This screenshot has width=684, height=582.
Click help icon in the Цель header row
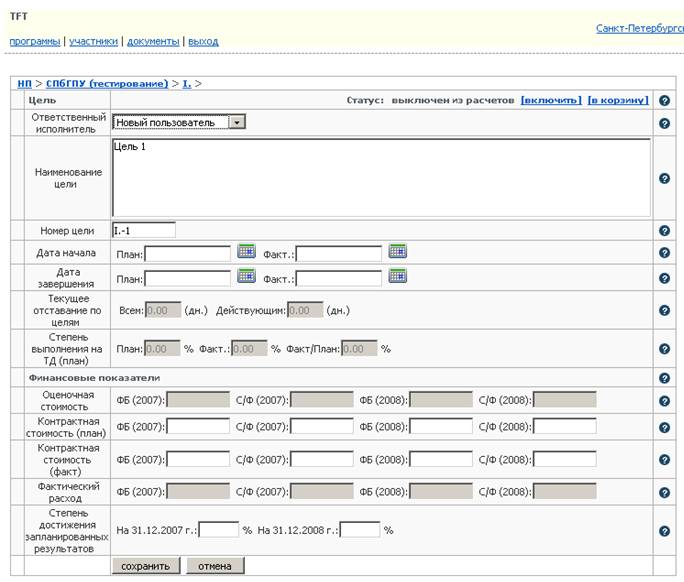pos(664,101)
